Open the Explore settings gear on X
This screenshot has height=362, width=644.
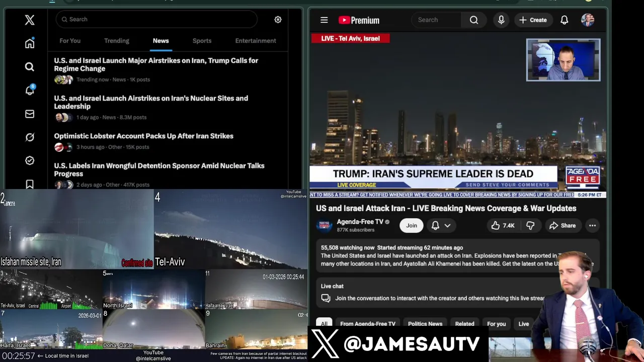pos(278,20)
